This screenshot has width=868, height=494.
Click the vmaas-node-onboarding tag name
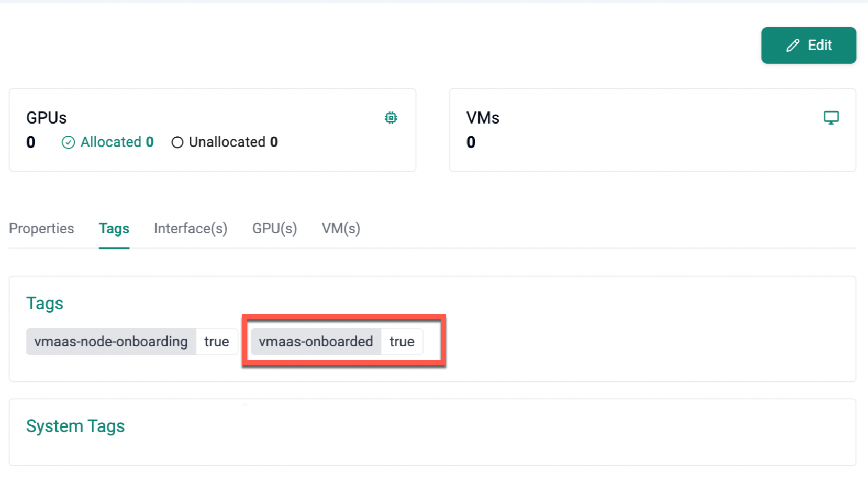point(111,342)
